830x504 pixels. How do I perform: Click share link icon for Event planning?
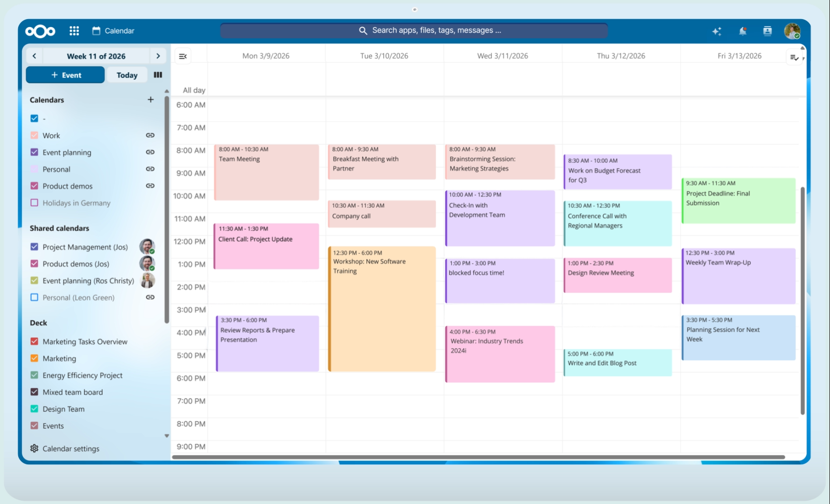(150, 152)
